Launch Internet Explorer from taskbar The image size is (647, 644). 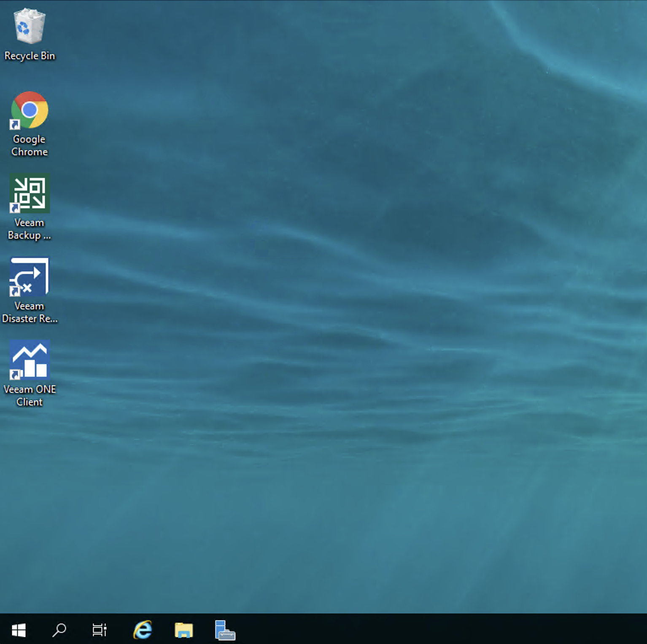click(x=143, y=630)
